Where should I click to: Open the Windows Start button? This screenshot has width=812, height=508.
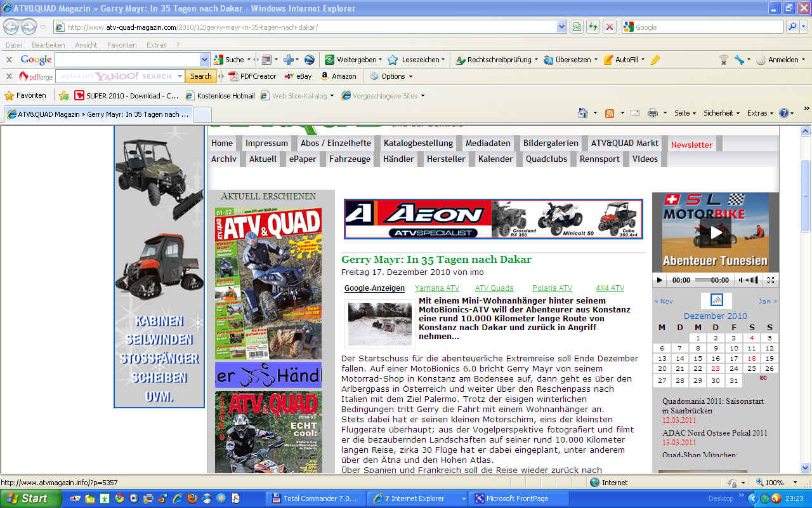tap(30, 498)
